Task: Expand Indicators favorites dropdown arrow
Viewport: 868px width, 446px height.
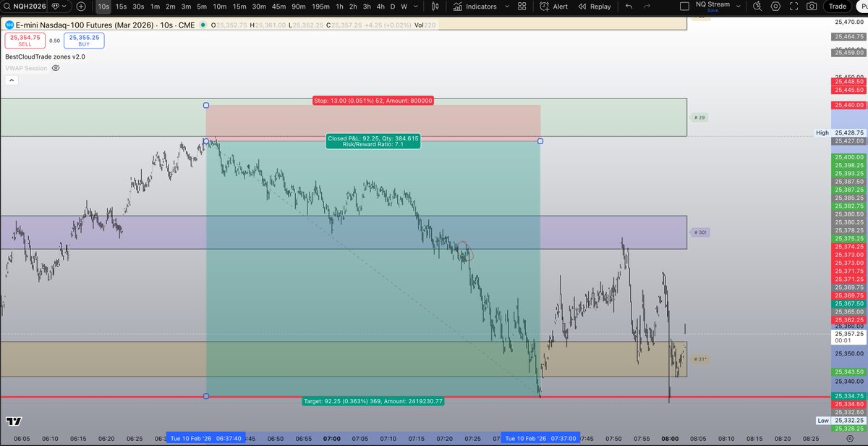Action: coord(508,7)
